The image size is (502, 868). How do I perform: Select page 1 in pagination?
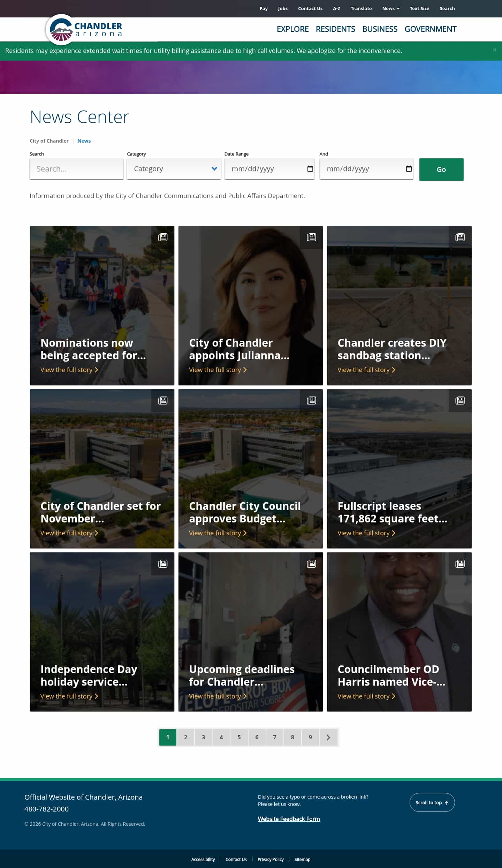[168, 737]
